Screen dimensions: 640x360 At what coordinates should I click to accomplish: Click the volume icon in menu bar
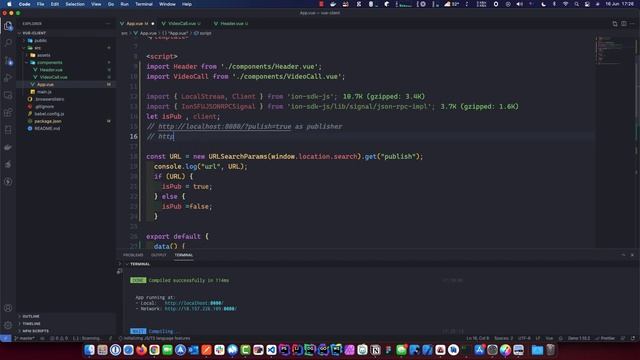pyautogui.click(x=519, y=4)
